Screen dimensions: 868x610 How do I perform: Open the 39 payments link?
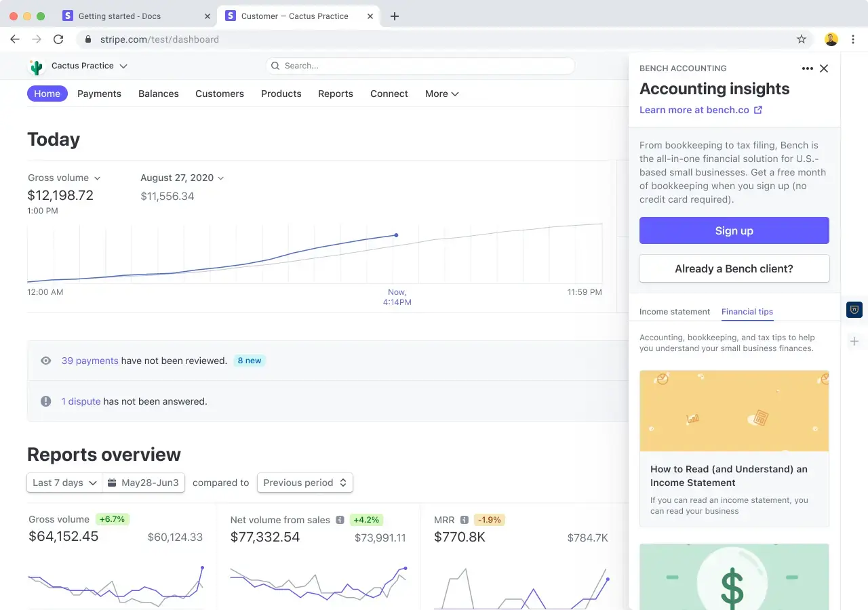click(x=90, y=361)
